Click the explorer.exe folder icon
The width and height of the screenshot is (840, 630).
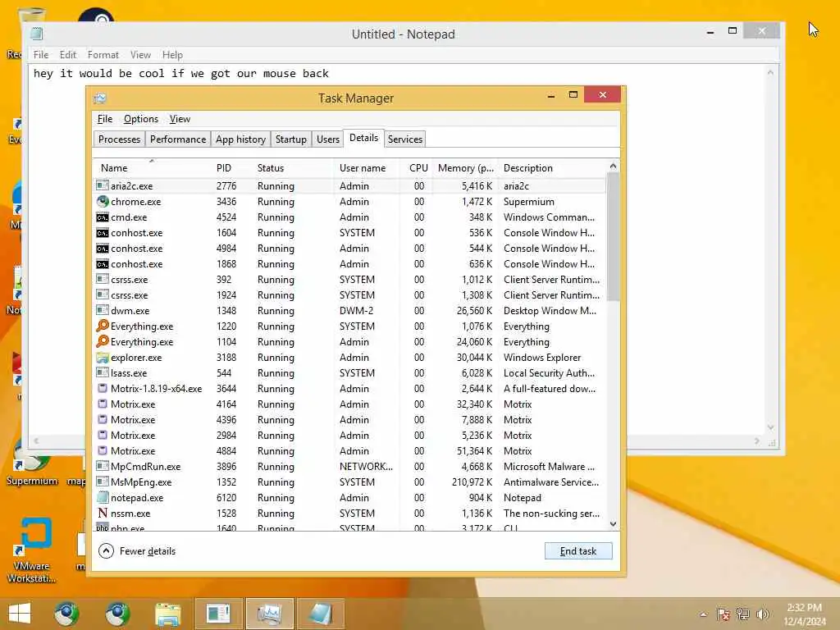[x=103, y=357]
